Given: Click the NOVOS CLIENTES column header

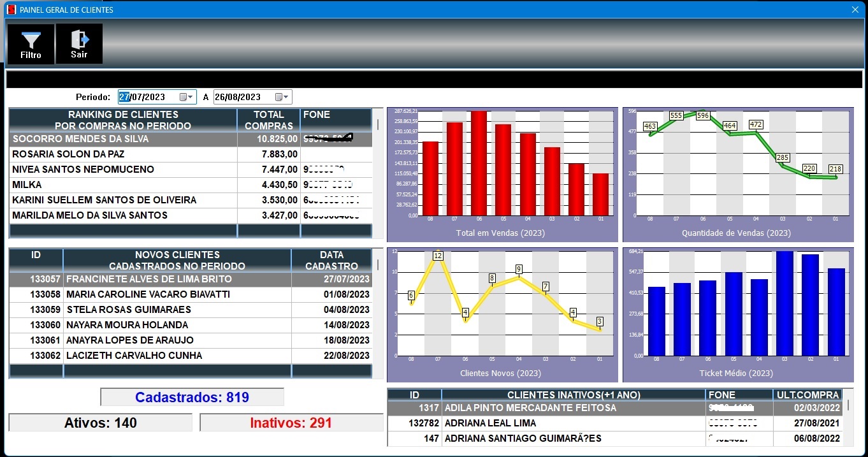Looking at the screenshot, I should click(177, 261).
